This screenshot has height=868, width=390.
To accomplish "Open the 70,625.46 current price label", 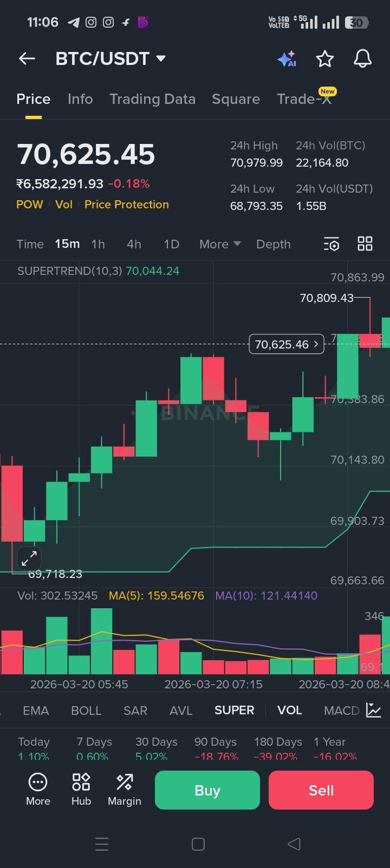I will point(287,344).
